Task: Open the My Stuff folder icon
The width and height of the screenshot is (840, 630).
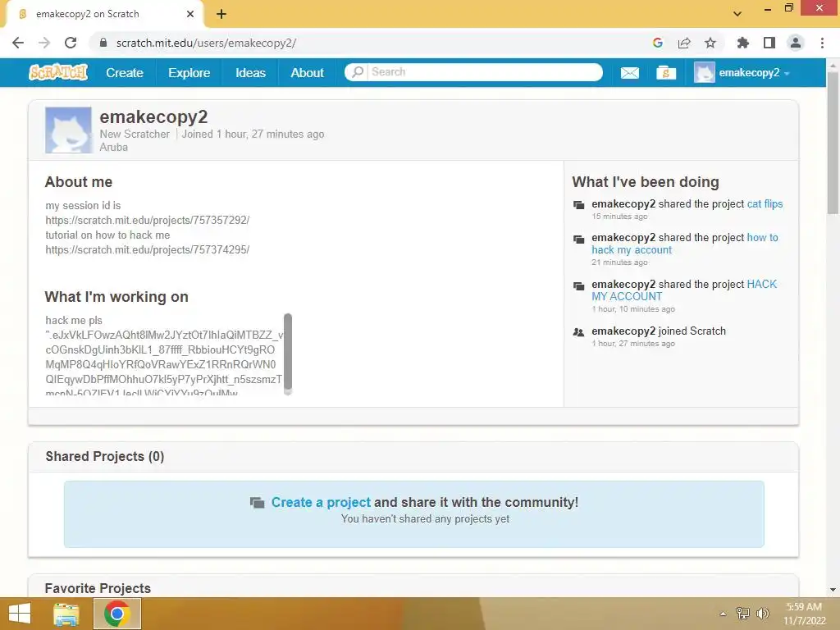Action: (666, 72)
